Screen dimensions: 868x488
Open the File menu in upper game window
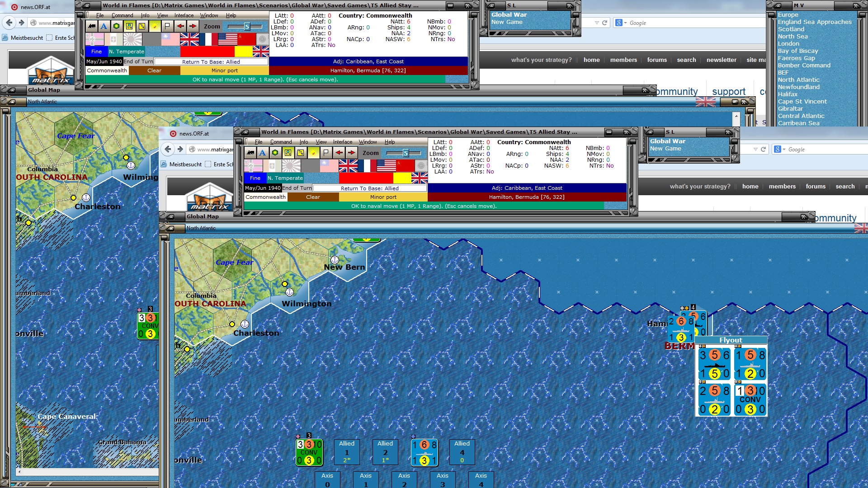(x=100, y=15)
